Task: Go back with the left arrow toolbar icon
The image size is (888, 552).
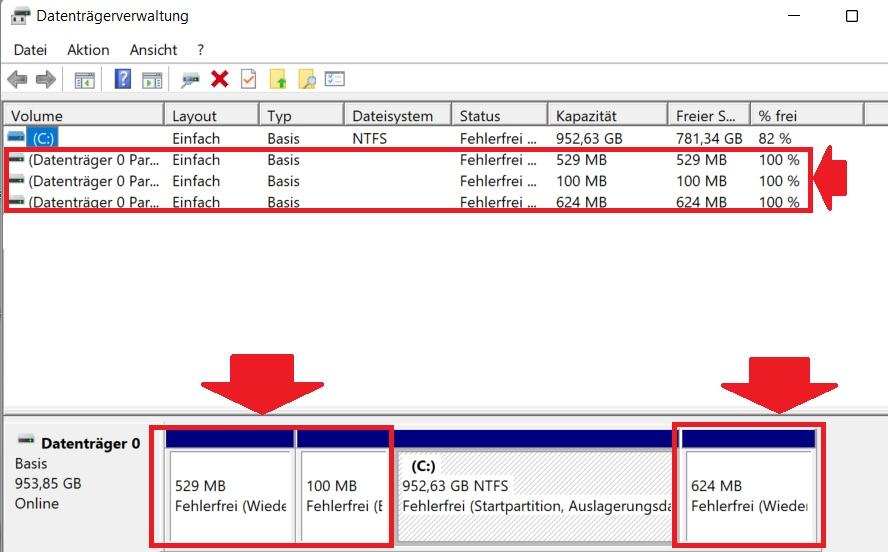Action: [18, 79]
